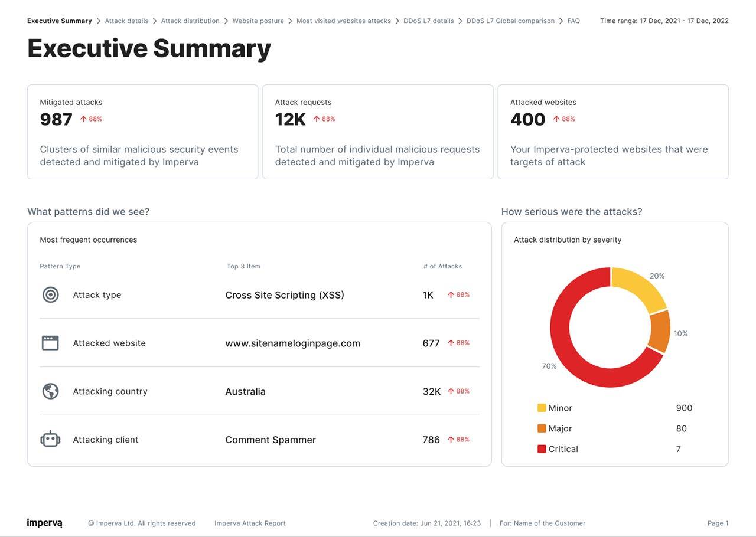The width and height of the screenshot is (756, 537).
Task: Click the Major count value 80
Action: [682, 428]
